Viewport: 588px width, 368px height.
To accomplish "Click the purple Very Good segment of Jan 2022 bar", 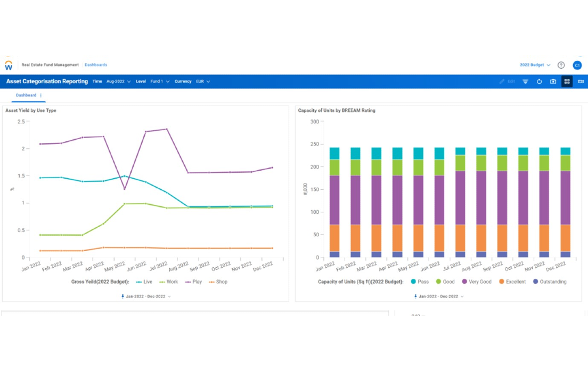I will tap(334, 200).
